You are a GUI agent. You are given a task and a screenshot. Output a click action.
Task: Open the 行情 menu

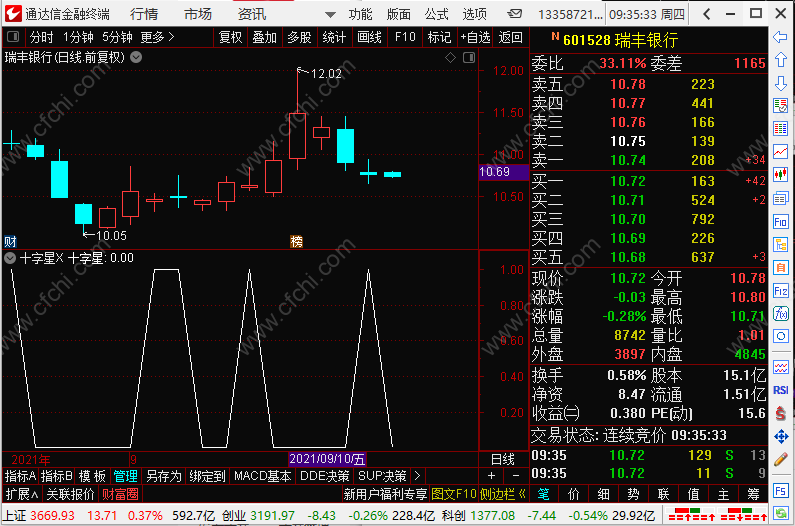(x=144, y=14)
